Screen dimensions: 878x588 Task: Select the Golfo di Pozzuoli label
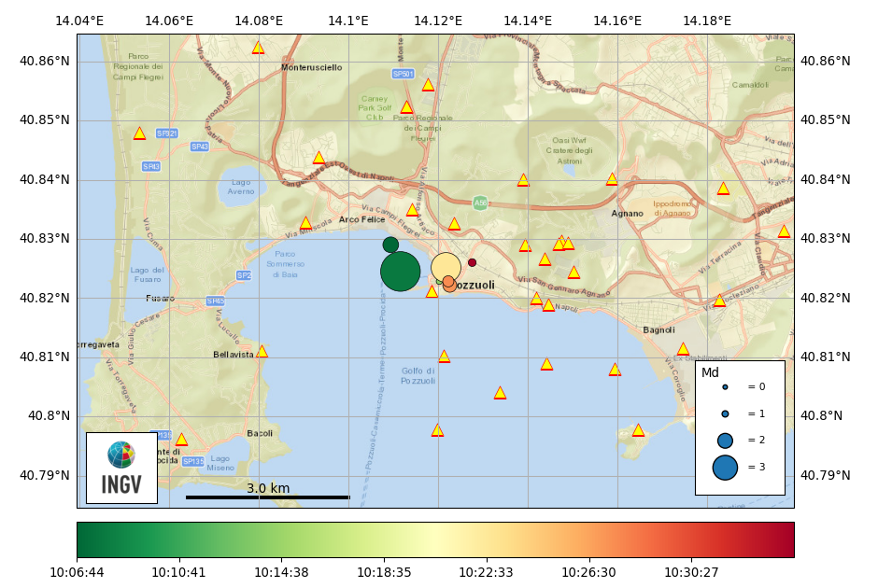point(418,376)
